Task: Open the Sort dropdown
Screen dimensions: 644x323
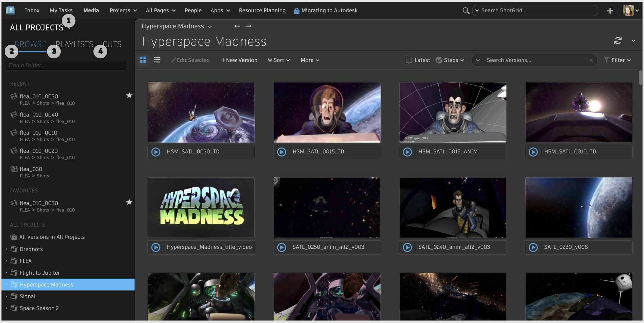Action: pyautogui.click(x=278, y=60)
